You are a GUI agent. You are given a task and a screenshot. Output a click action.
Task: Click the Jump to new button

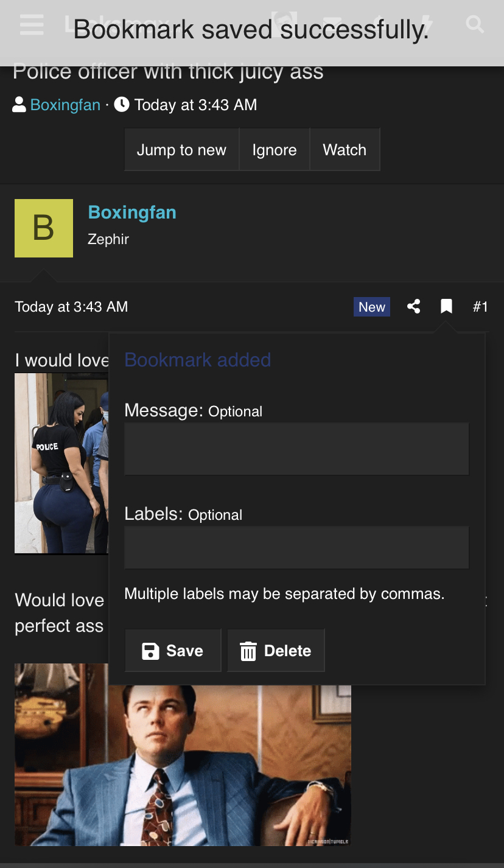(x=181, y=150)
